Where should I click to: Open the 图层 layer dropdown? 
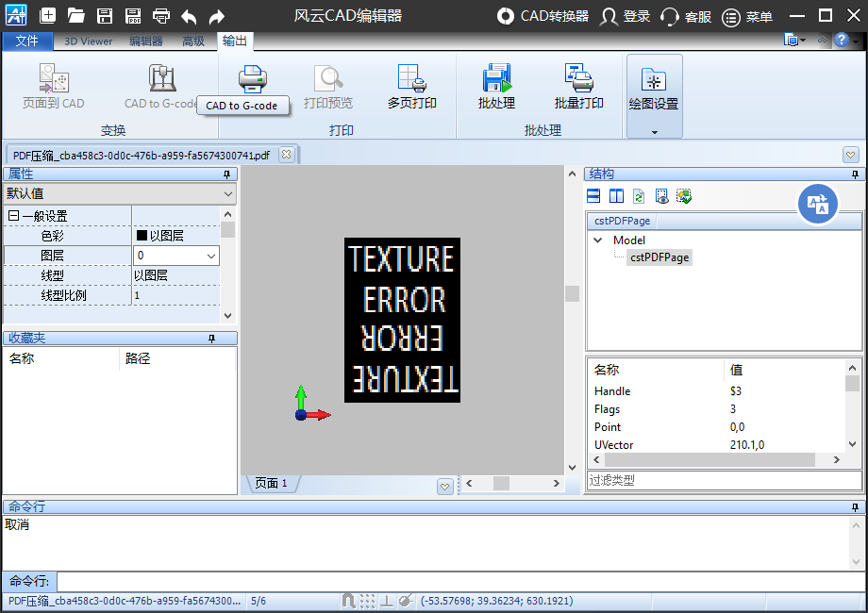[211, 256]
